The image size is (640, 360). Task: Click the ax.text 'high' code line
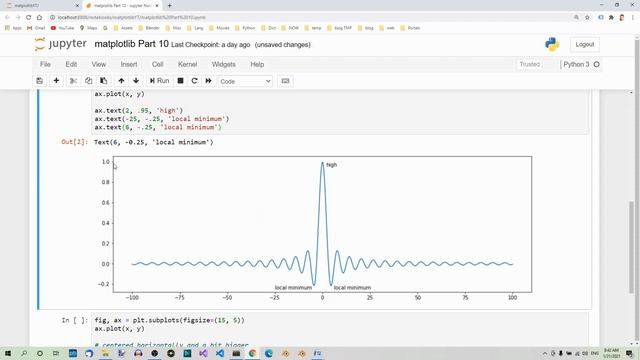click(139, 111)
